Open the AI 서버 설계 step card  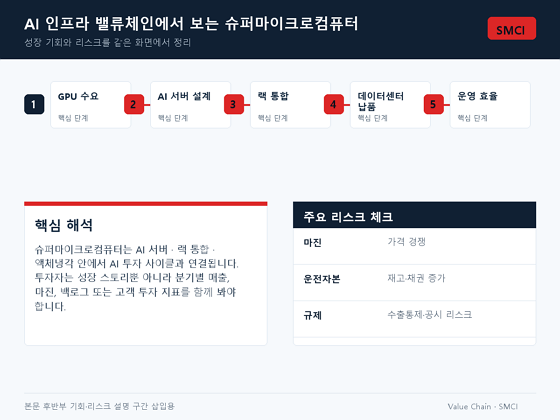190,105
